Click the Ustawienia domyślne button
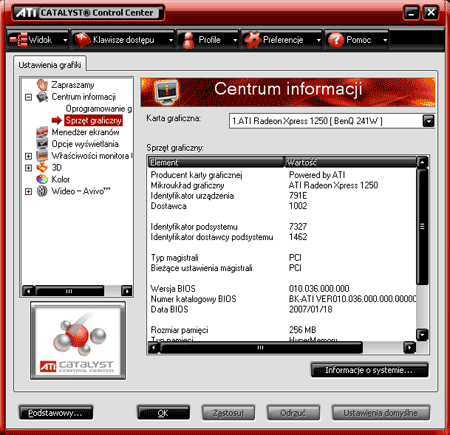Screen dimensions: 450x435 tap(381, 413)
